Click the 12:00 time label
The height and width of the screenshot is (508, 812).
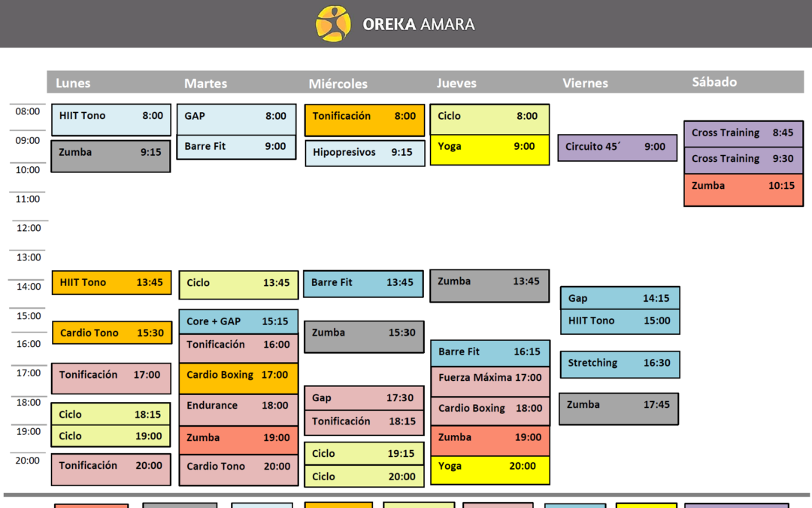(x=29, y=228)
